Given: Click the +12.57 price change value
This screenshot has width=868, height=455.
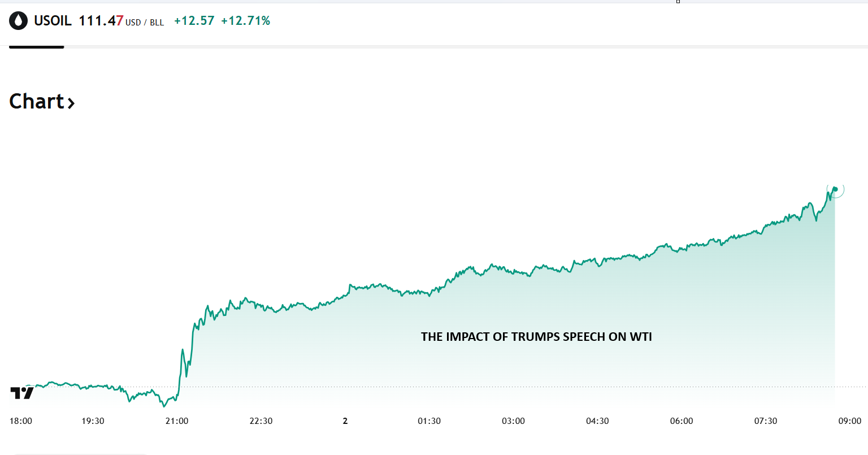Looking at the screenshot, I should [194, 21].
